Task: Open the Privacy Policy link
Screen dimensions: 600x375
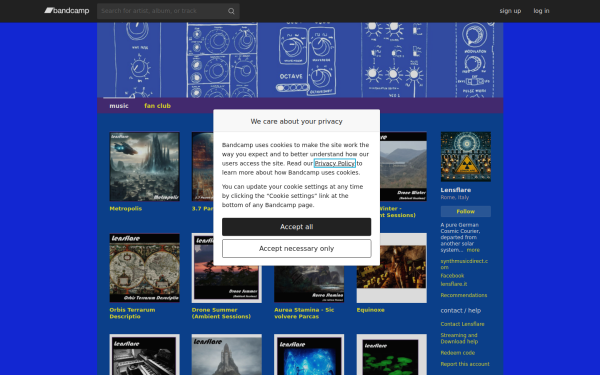Action: tap(335, 163)
